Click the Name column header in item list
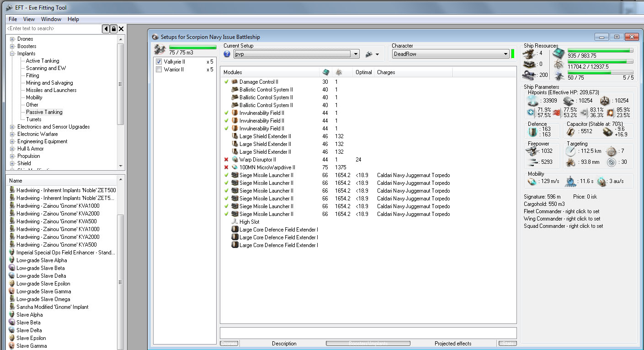Viewport: 644px width, 350px height. [x=62, y=181]
